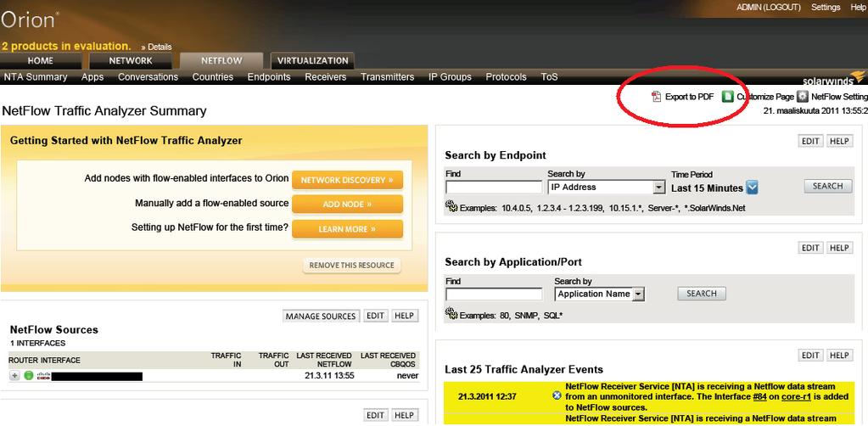Click HELP in Search by Endpoint panel
This screenshot has width=868, height=426.
(x=839, y=141)
